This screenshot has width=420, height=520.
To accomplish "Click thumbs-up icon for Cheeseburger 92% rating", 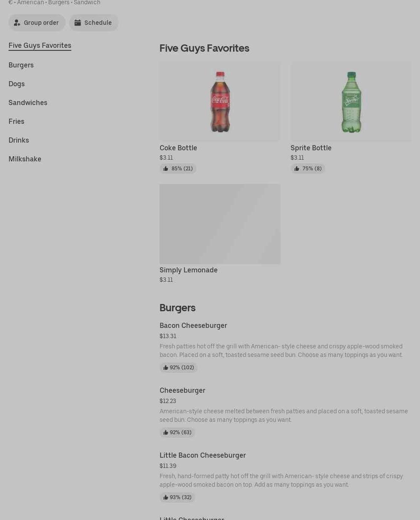I will tap(166, 432).
